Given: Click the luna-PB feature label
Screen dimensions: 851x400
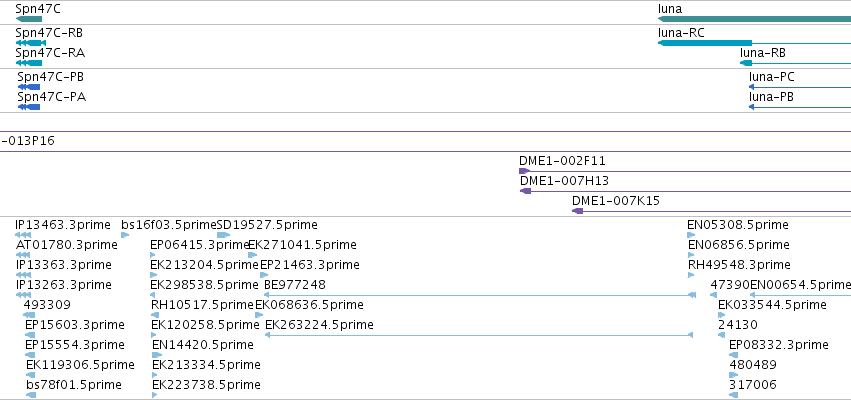Looking at the screenshot, I should click(x=771, y=97).
